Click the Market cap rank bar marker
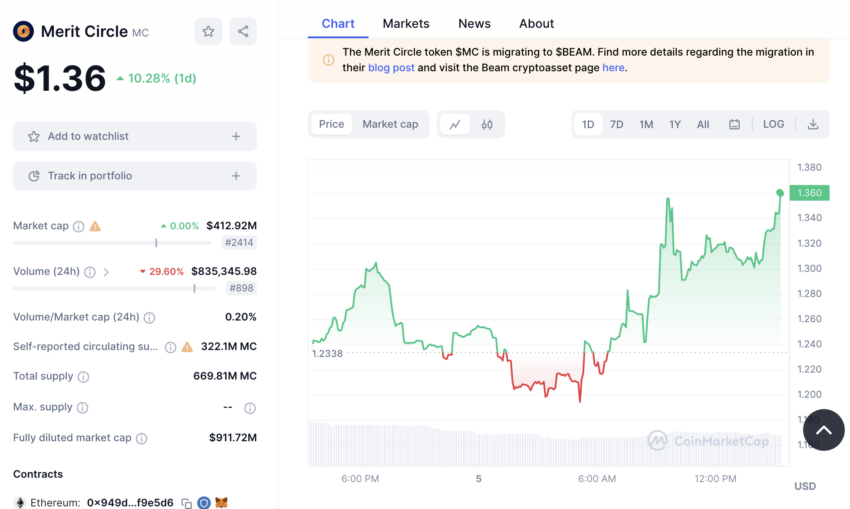The image size is (850, 509). (x=156, y=243)
